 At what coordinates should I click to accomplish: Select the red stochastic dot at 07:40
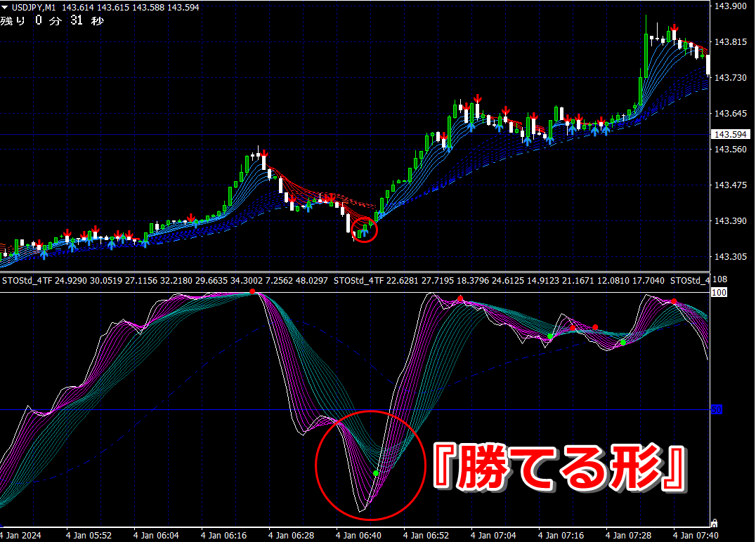[674, 301]
